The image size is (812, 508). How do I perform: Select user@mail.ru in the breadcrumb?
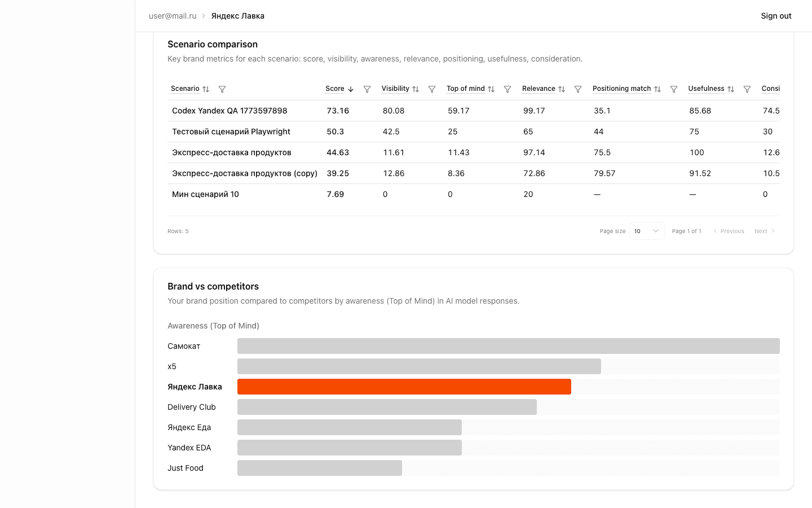pyautogui.click(x=172, y=16)
